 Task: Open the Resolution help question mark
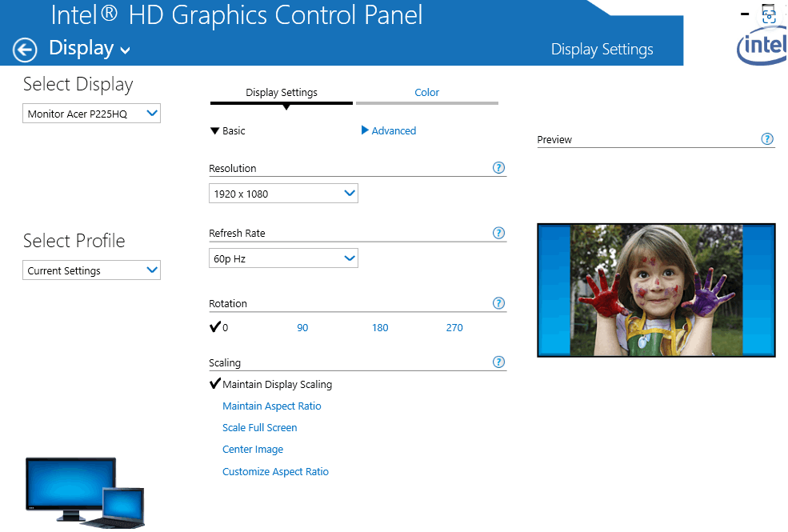[x=498, y=168]
